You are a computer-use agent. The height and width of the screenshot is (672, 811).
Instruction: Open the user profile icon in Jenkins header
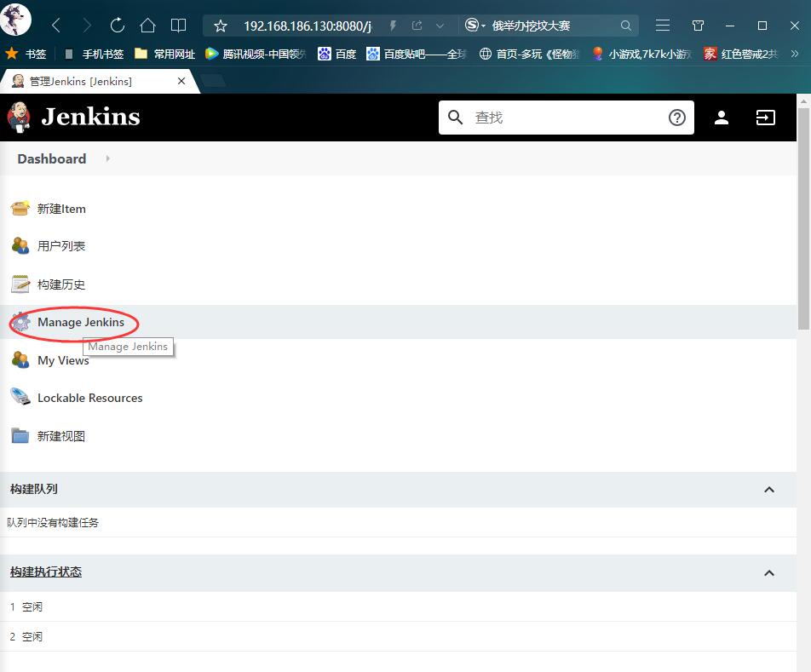(x=722, y=118)
